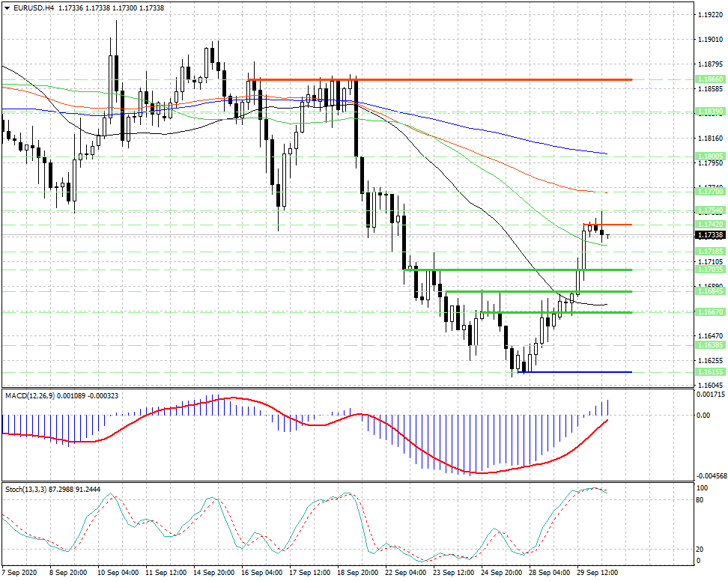Click the 7 Sep 2020 date label

click(x=19, y=573)
